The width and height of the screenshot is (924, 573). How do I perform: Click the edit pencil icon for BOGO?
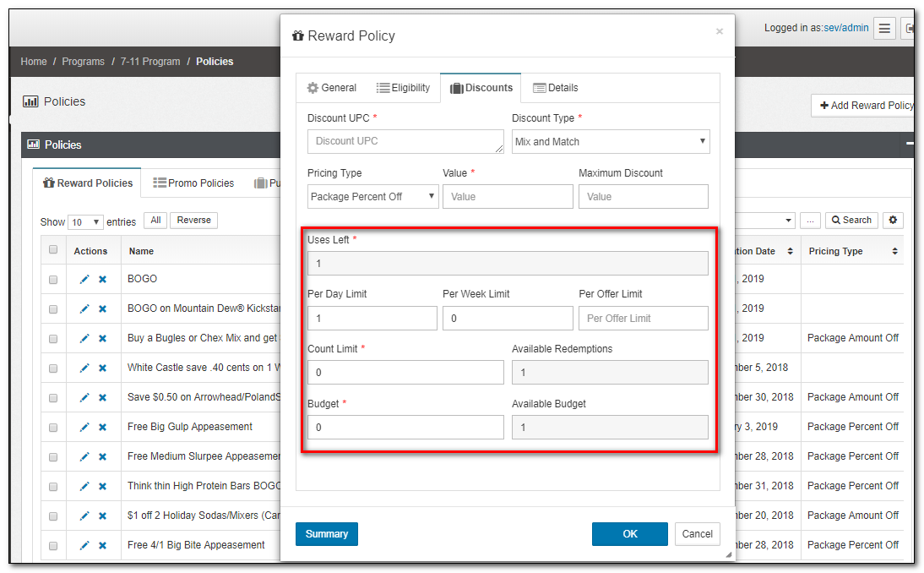point(84,279)
